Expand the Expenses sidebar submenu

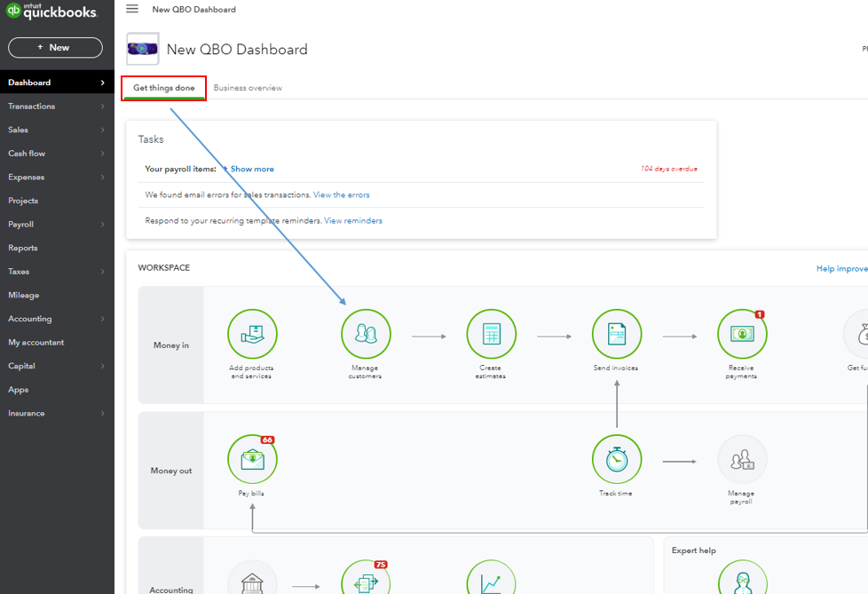[57, 177]
